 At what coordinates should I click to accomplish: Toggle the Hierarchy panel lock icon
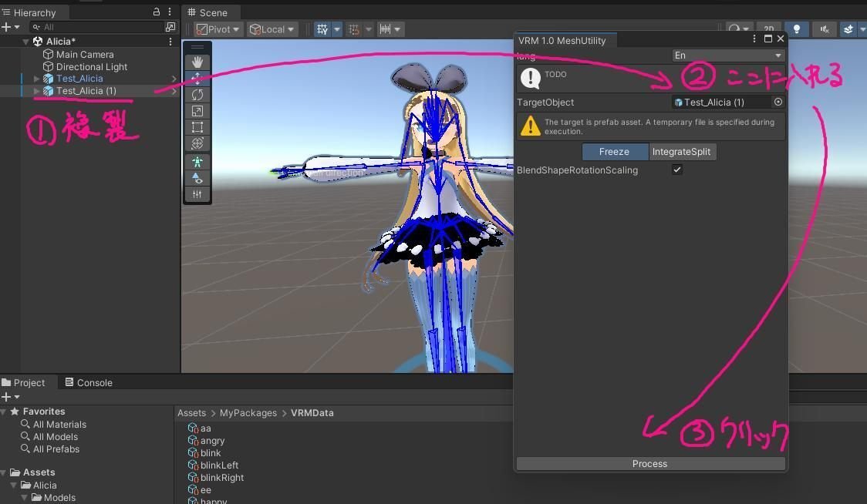pyautogui.click(x=157, y=12)
